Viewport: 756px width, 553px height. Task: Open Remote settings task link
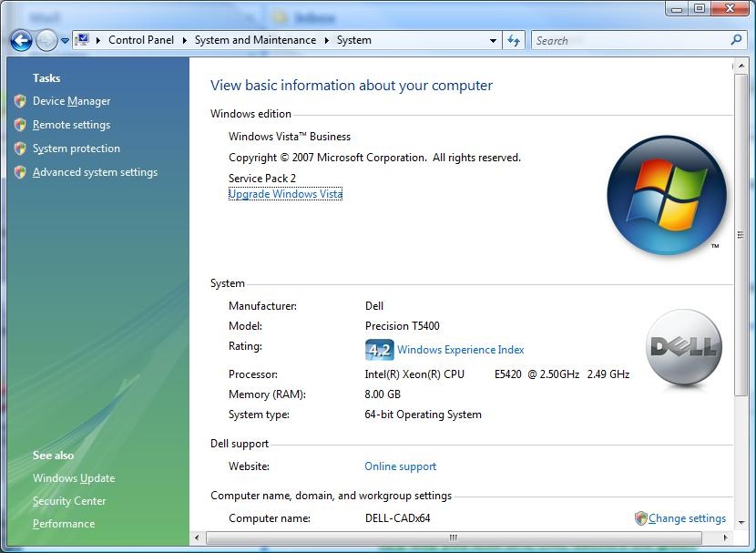pos(71,125)
